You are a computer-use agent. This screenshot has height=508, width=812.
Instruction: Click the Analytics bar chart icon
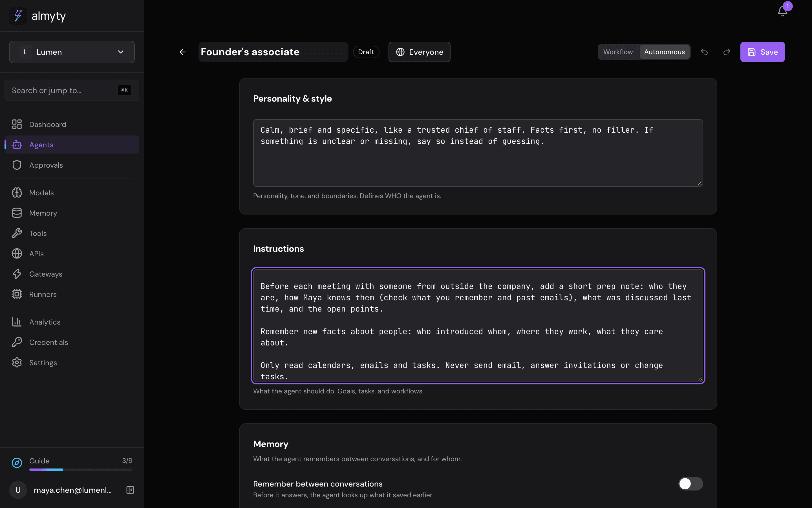coord(17,322)
